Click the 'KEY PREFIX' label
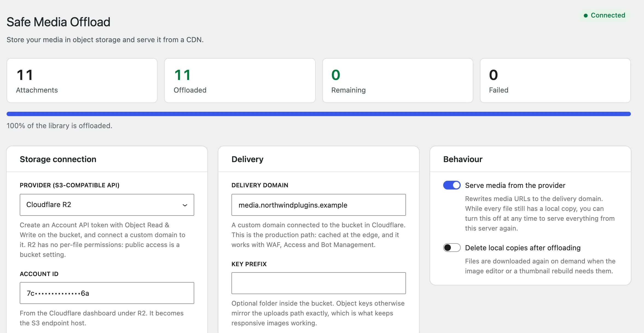This screenshot has width=644, height=333. (249, 264)
